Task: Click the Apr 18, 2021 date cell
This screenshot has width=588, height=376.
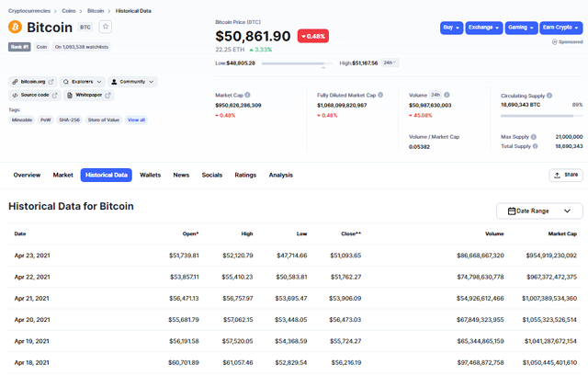Action: (x=32, y=363)
